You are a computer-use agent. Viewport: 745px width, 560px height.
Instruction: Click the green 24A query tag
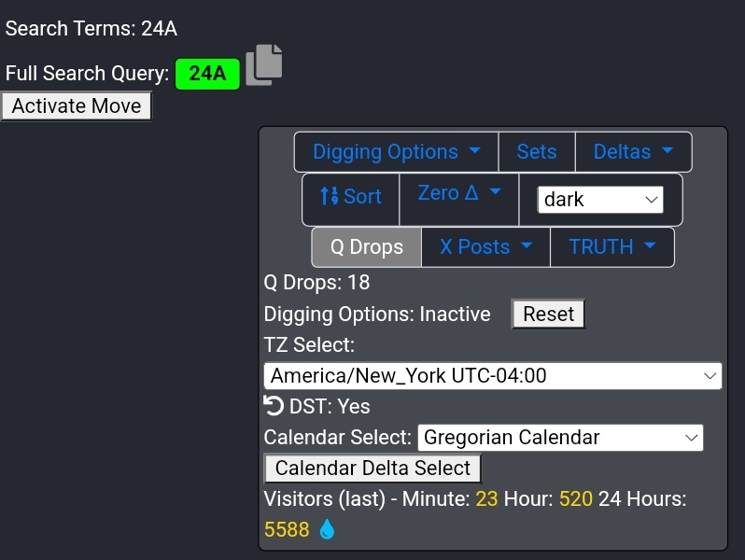(x=207, y=74)
